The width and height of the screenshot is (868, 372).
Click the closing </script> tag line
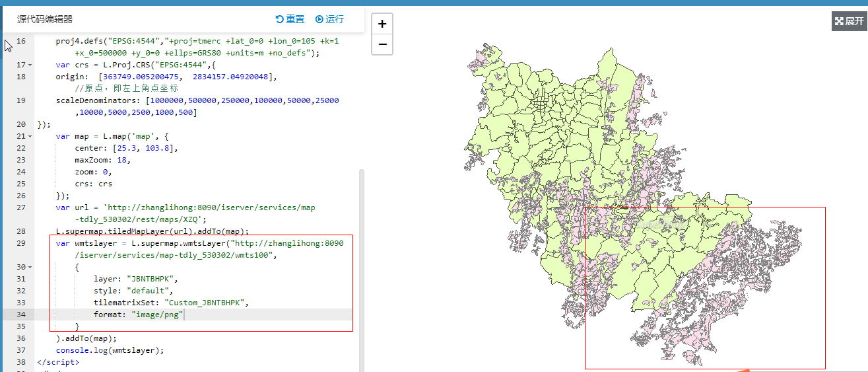58,362
